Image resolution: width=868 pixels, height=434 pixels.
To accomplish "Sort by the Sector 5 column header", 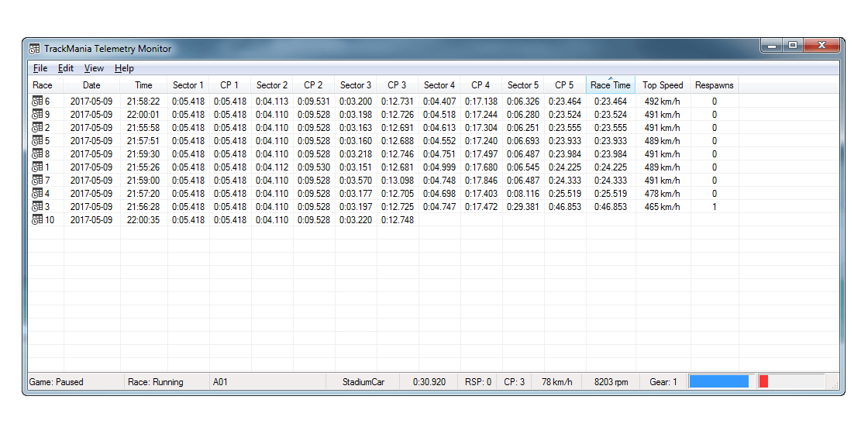I will tap(523, 85).
